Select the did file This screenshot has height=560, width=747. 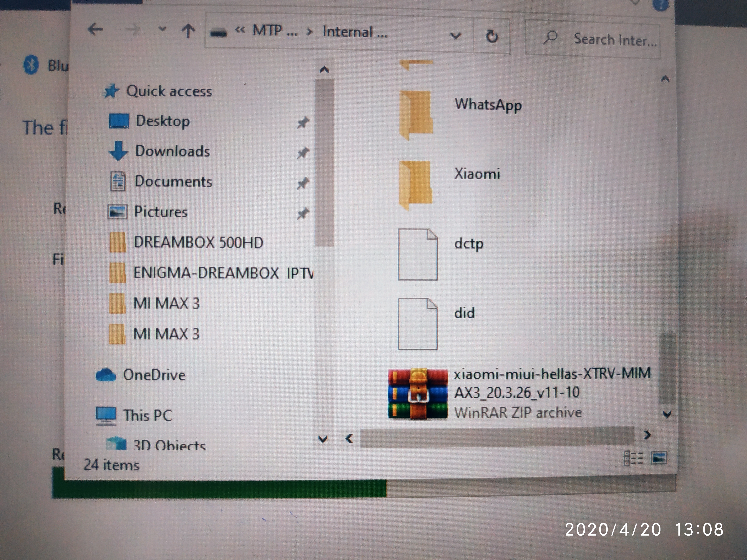tap(464, 313)
